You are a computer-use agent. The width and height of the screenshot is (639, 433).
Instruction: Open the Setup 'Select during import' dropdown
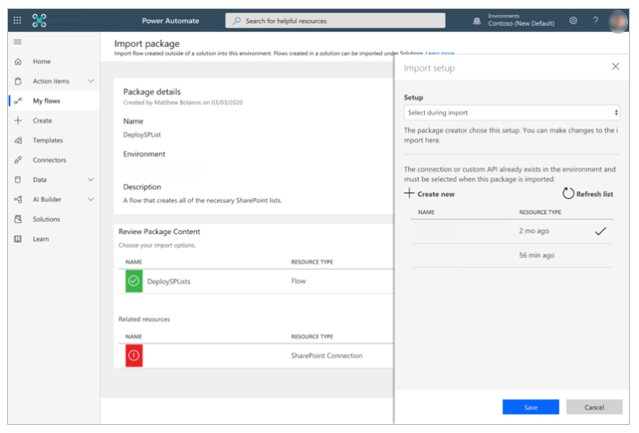tap(512, 113)
